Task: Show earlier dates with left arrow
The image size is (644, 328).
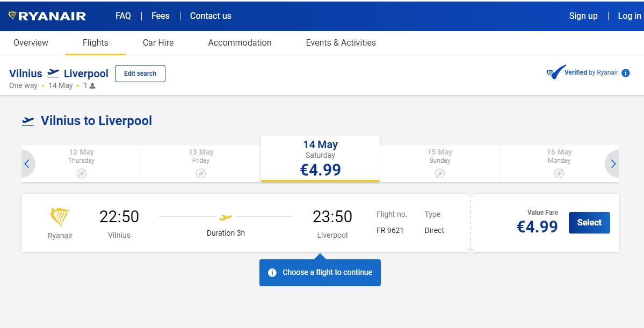Action: 27,164
